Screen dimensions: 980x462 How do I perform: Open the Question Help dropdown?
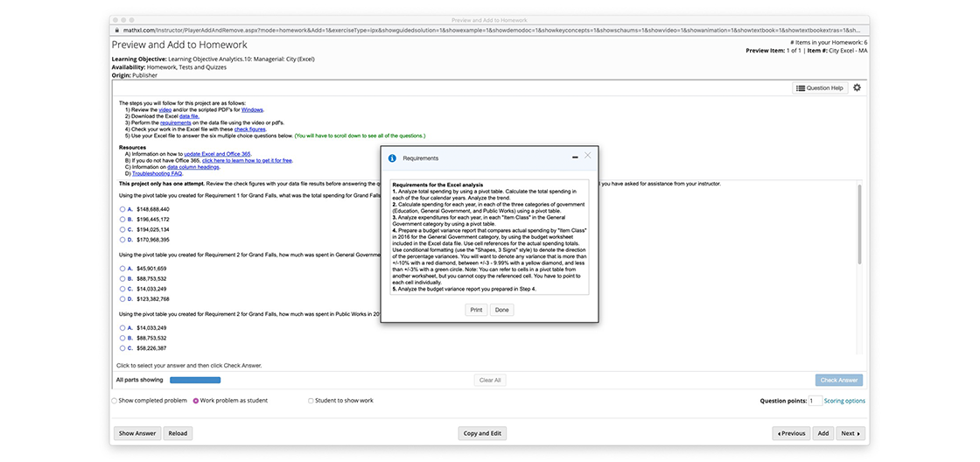(819, 87)
